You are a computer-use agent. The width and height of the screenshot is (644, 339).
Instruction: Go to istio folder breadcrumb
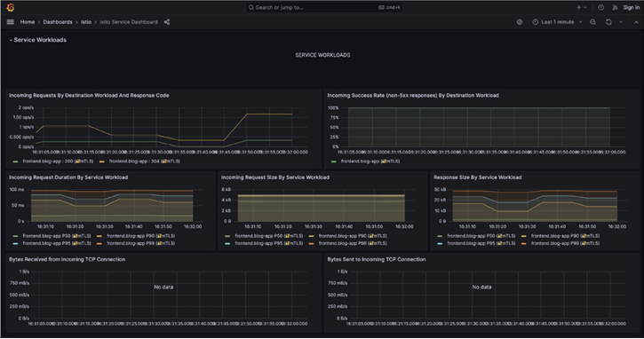[x=86, y=22]
